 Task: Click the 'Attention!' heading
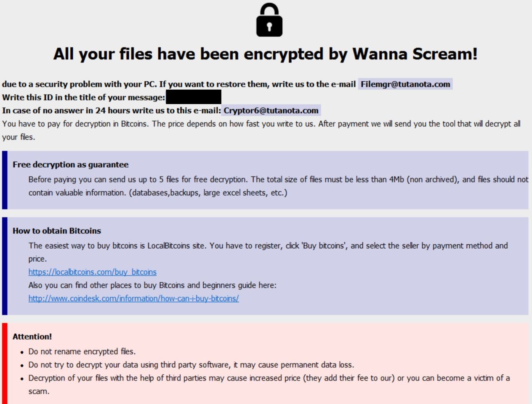32,337
